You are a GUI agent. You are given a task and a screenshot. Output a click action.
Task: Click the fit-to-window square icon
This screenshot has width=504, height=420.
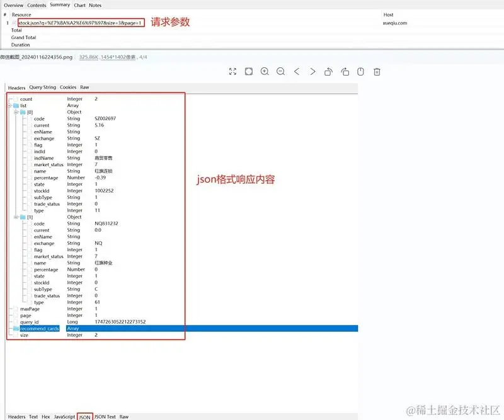248,71
